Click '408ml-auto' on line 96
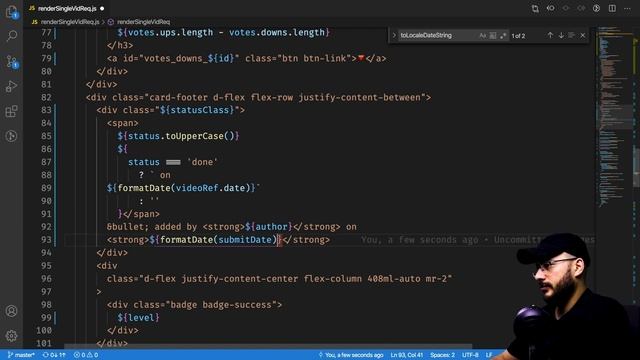The image size is (640, 360). [393, 278]
